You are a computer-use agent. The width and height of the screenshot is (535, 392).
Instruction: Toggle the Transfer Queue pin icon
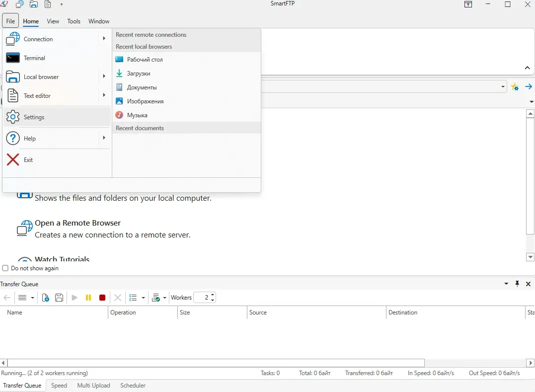point(517,284)
